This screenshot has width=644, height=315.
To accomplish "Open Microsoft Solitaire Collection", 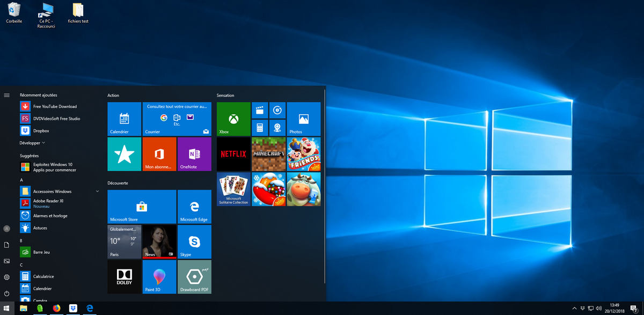I will [233, 189].
